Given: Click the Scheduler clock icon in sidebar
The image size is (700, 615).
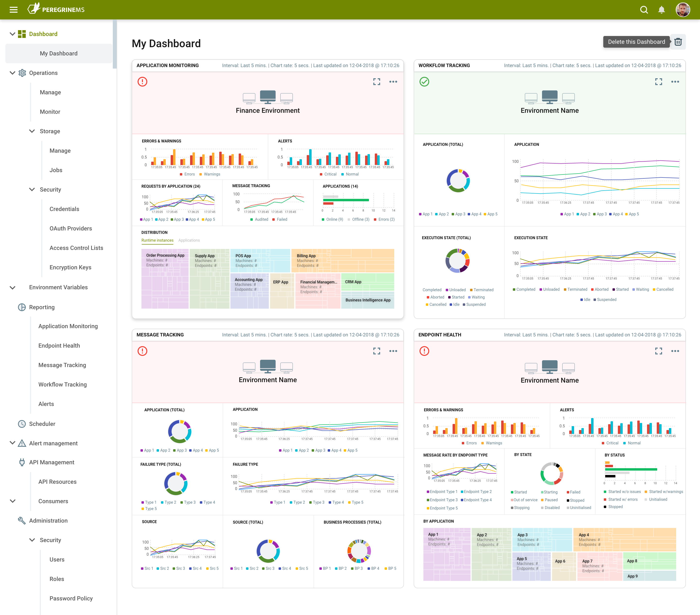Looking at the screenshot, I should [x=22, y=424].
